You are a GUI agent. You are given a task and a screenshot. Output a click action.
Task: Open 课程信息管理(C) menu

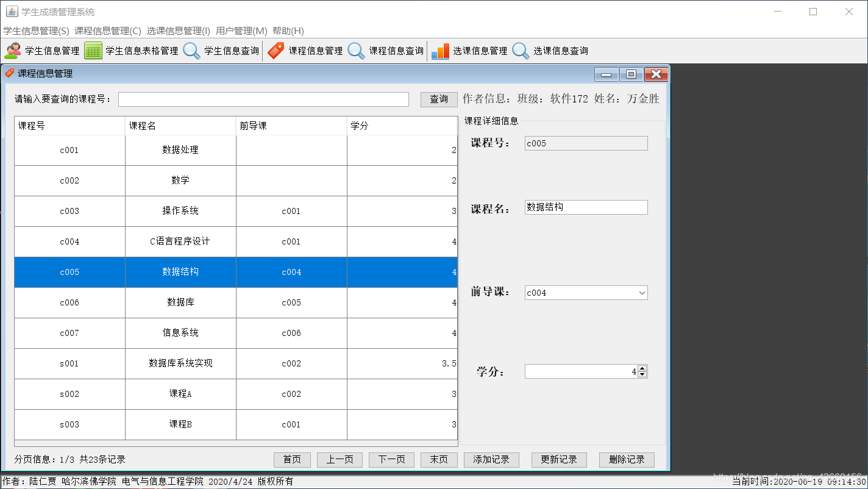pos(108,31)
